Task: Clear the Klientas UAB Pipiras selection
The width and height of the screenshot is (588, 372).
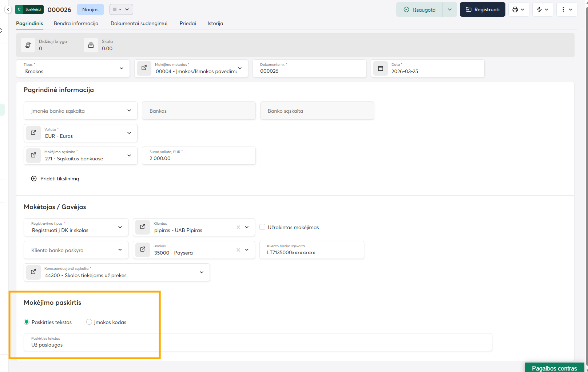Action: pyautogui.click(x=238, y=227)
